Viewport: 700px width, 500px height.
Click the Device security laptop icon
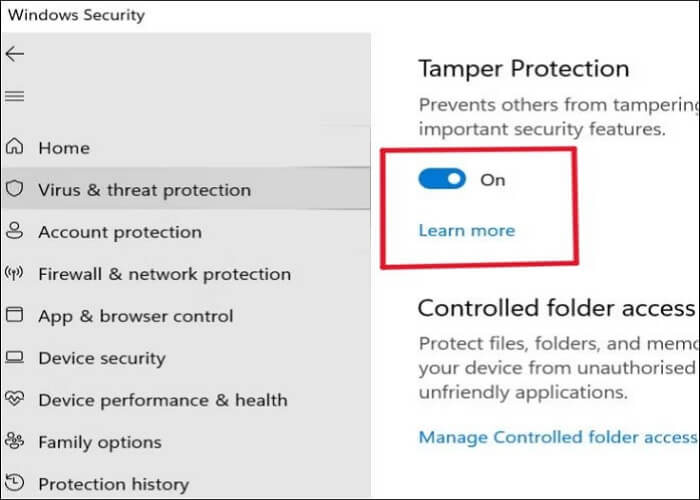(15, 358)
